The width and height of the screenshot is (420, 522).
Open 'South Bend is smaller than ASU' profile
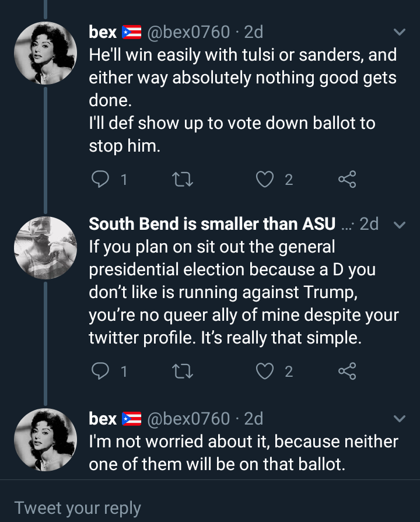point(212,224)
